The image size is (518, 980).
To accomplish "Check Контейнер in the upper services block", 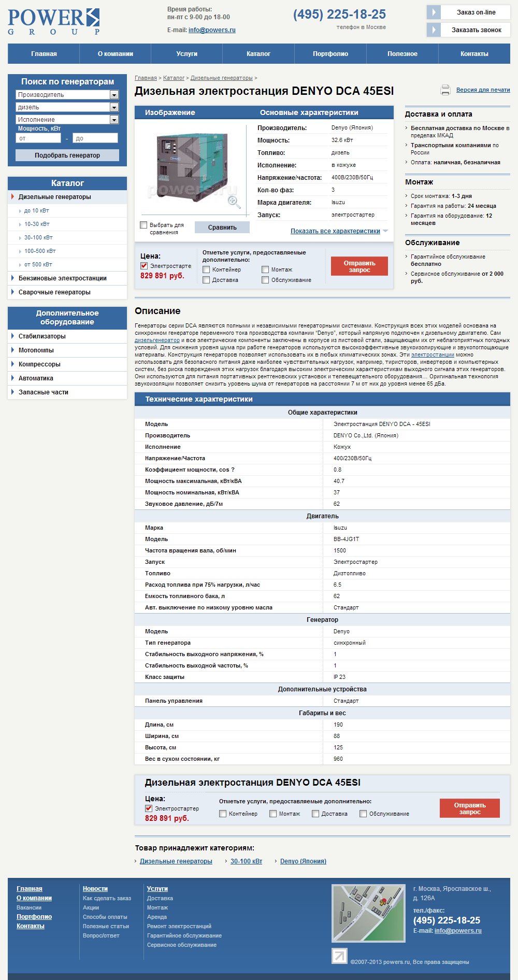I will tap(206, 269).
